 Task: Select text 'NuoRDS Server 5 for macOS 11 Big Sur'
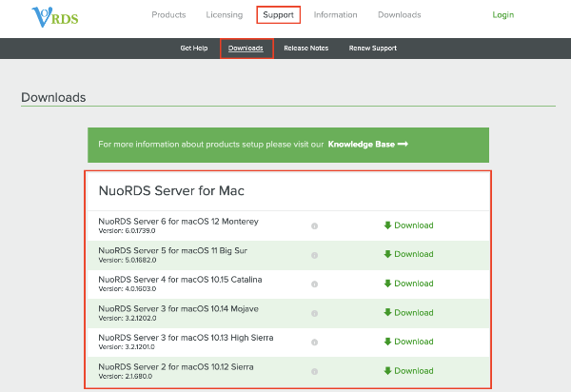click(173, 251)
